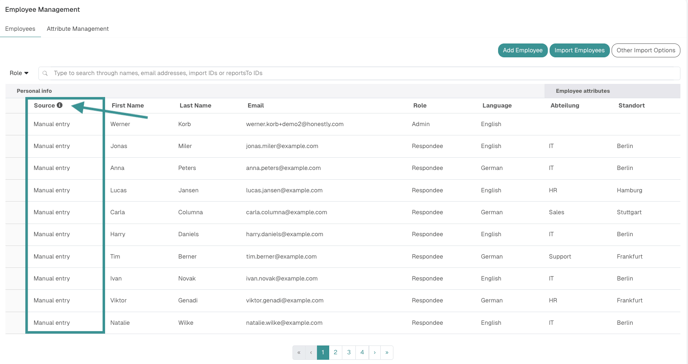This screenshot has width=688, height=364.
Task: Click last name Columna
Action: [190, 212]
